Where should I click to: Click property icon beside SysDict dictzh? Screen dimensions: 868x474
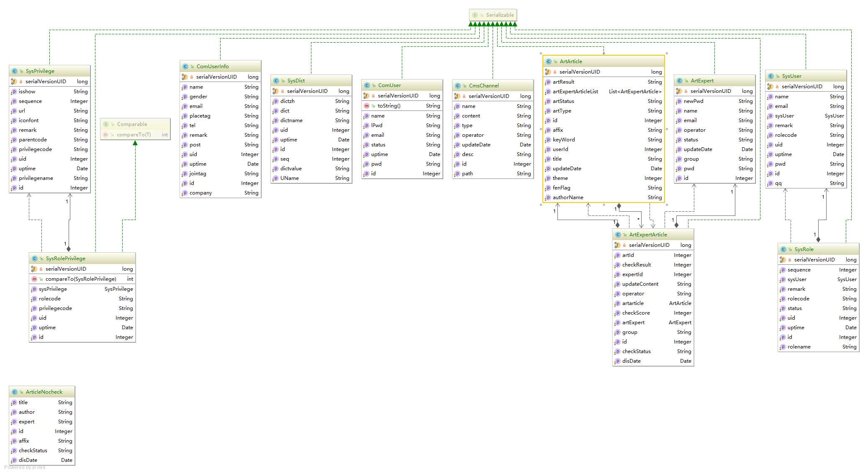pos(275,101)
